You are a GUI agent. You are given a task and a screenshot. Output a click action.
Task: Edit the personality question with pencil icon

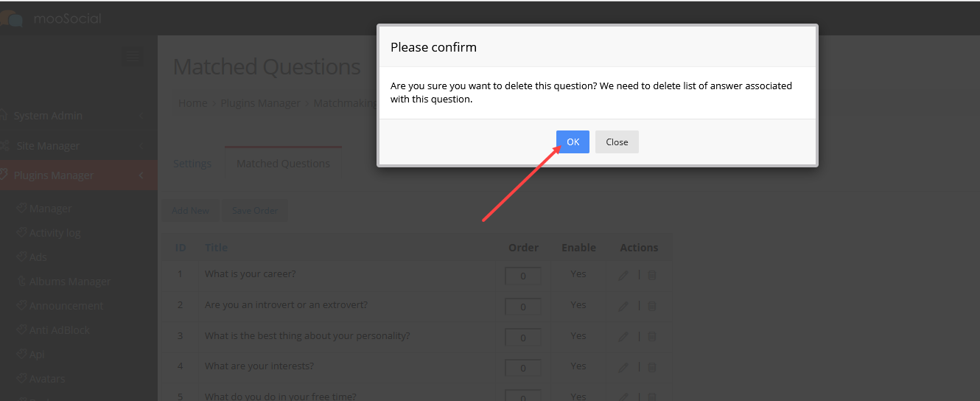coord(623,337)
